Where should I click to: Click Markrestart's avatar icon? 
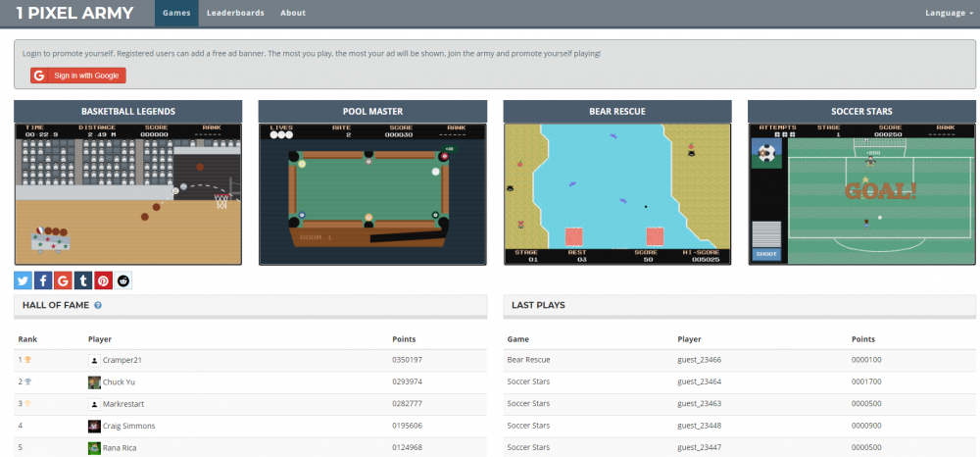coord(94,404)
